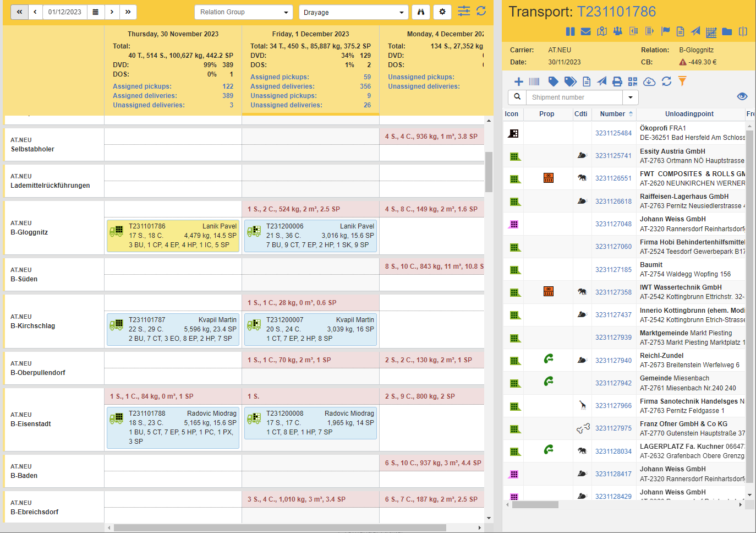Image resolution: width=756 pixels, height=533 pixels.
Task: Click the envelope mail icon in transport header
Action: pyautogui.click(x=586, y=32)
